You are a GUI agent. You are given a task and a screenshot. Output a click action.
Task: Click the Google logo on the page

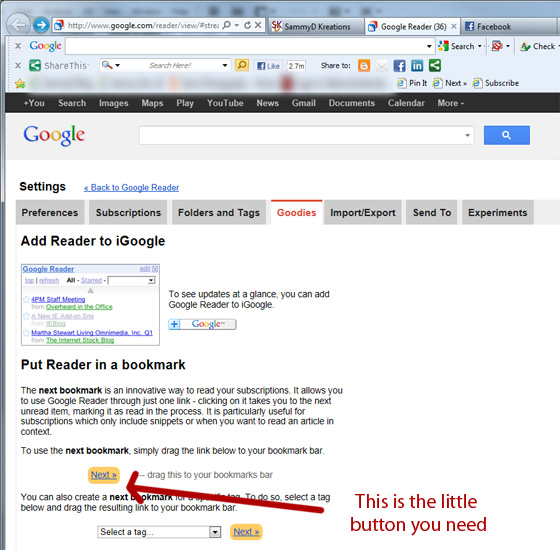pyautogui.click(x=54, y=135)
